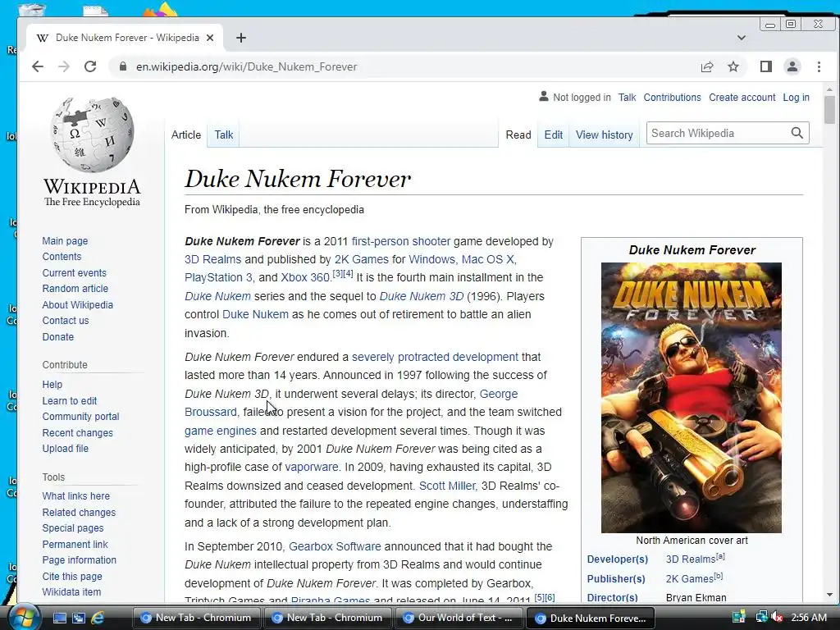This screenshot has width=840, height=630.
Task: Click footnote reference [3]
Action: pos(337,273)
